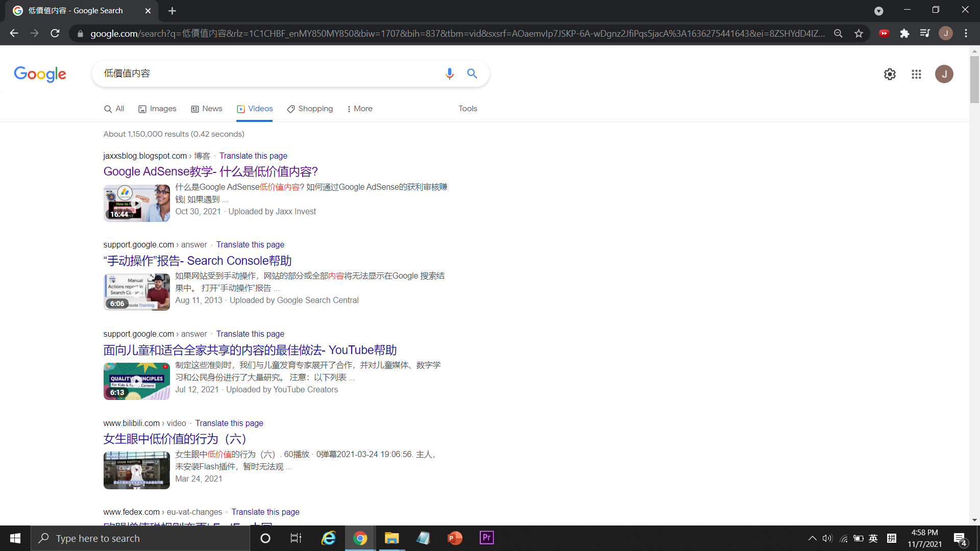This screenshot has height=551, width=980.
Task: Open the YouTube帮助 best practices result
Action: (x=250, y=350)
